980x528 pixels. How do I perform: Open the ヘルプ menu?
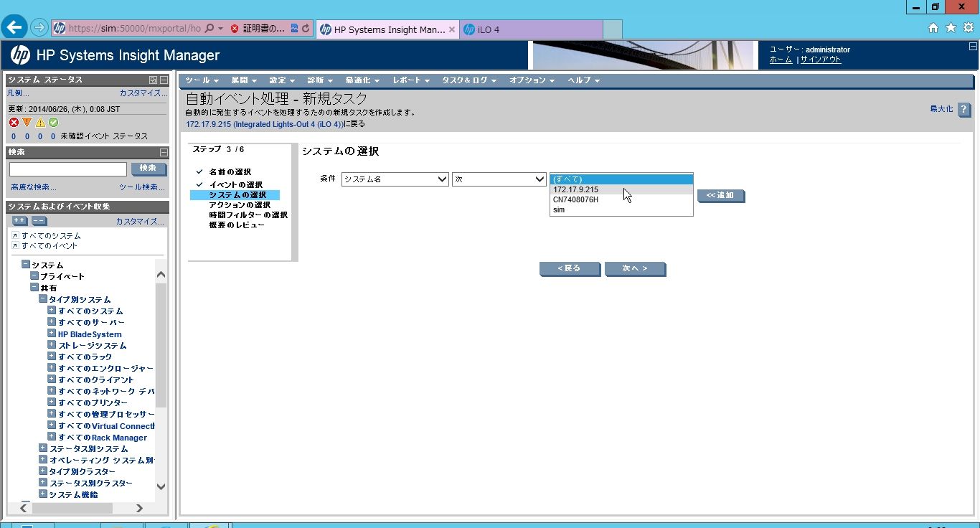point(583,80)
